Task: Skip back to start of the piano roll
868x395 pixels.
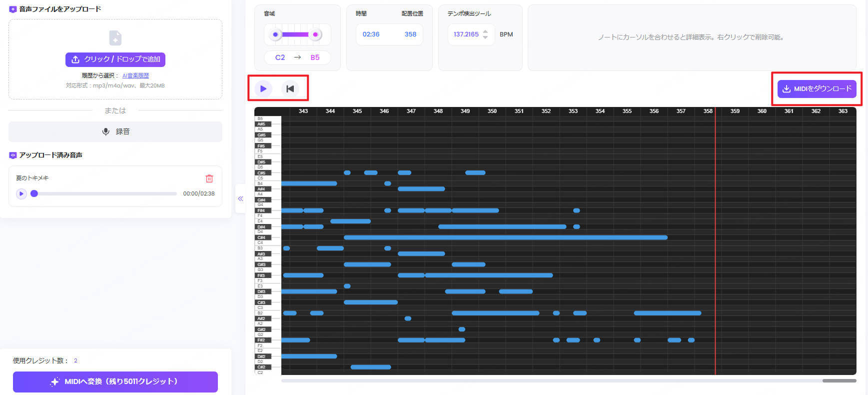Action: pyautogui.click(x=290, y=88)
